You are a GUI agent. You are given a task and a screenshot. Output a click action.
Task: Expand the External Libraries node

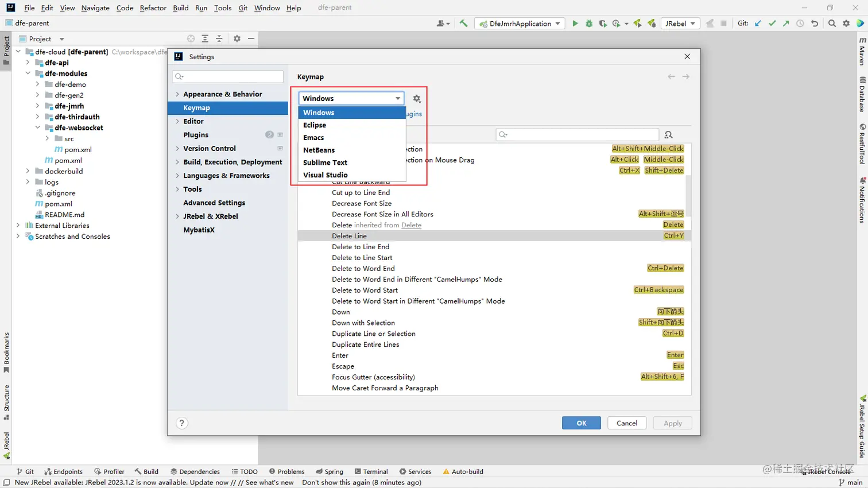[18, 226]
